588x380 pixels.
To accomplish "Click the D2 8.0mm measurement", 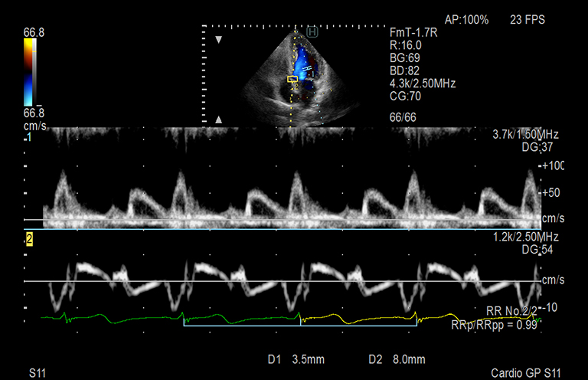I will click(x=389, y=359).
